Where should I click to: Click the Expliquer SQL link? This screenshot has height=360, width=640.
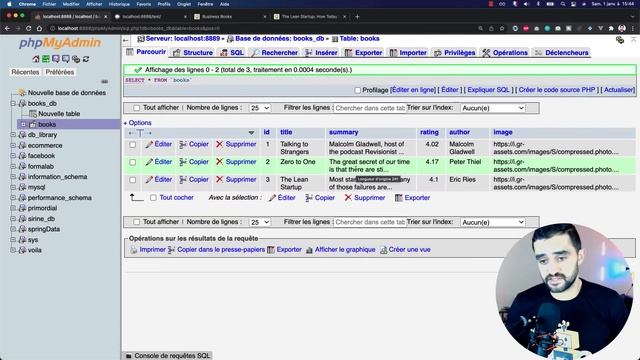[488, 90]
